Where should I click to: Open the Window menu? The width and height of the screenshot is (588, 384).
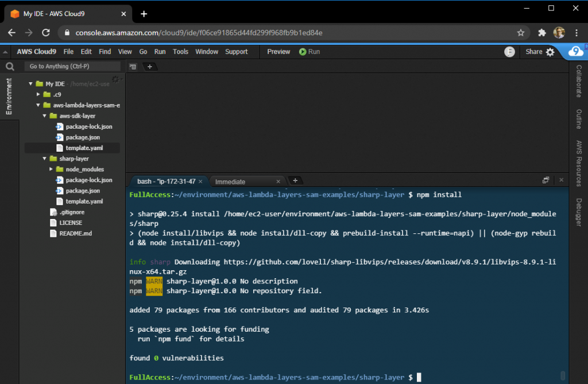tap(207, 51)
